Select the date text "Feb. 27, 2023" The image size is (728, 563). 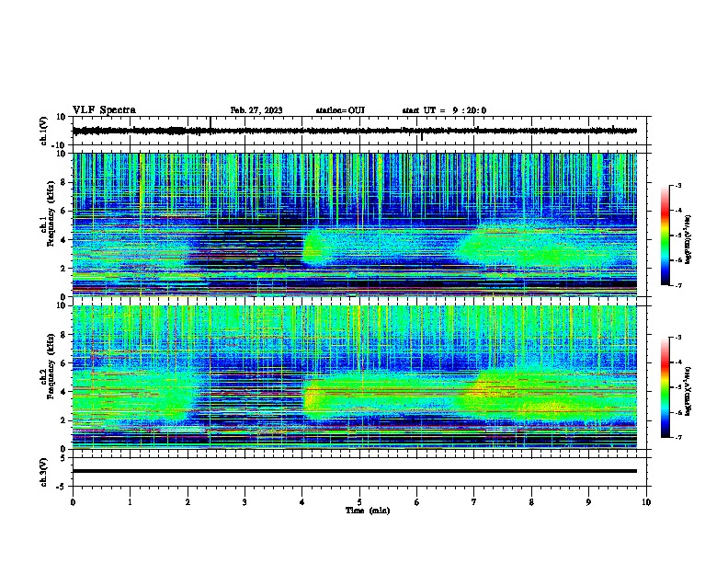(256, 110)
